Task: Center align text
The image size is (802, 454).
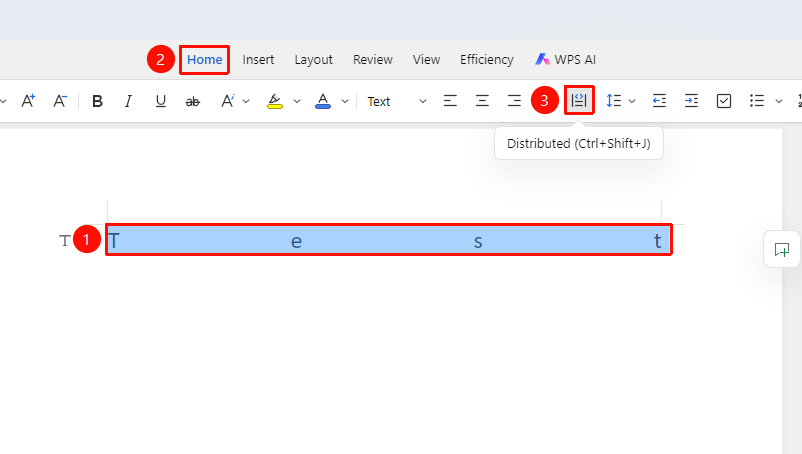Action: click(x=482, y=101)
